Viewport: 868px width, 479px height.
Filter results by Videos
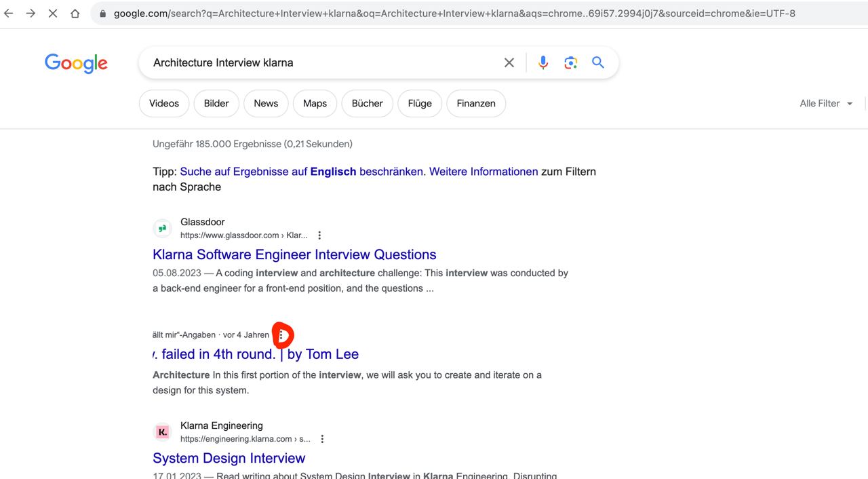[164, 103]
